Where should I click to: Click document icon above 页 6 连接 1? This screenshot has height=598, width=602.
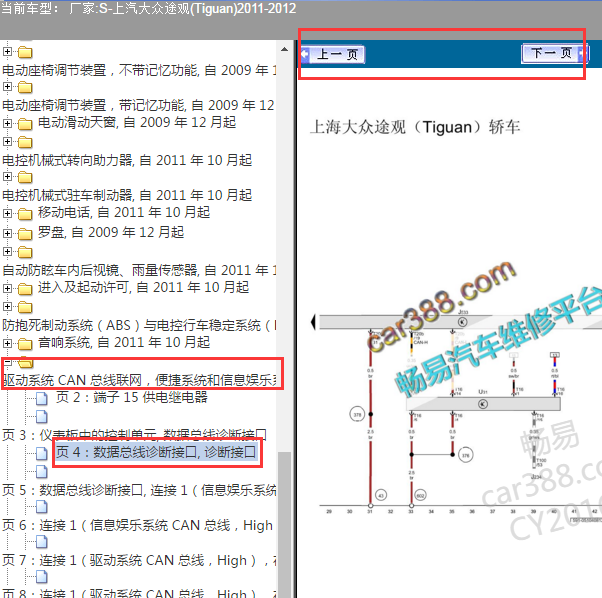pos(42,507)
